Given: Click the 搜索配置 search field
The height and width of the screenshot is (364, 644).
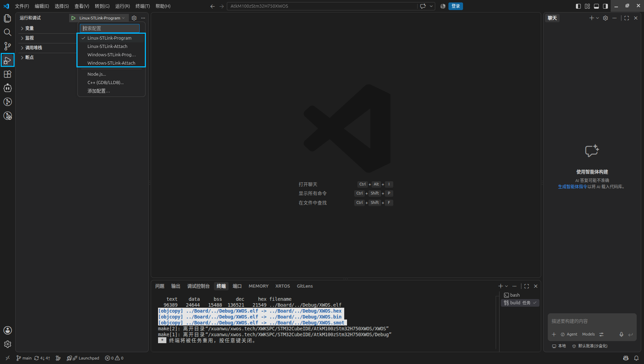Looking at the screenshot, I should (x=110, y=28).
